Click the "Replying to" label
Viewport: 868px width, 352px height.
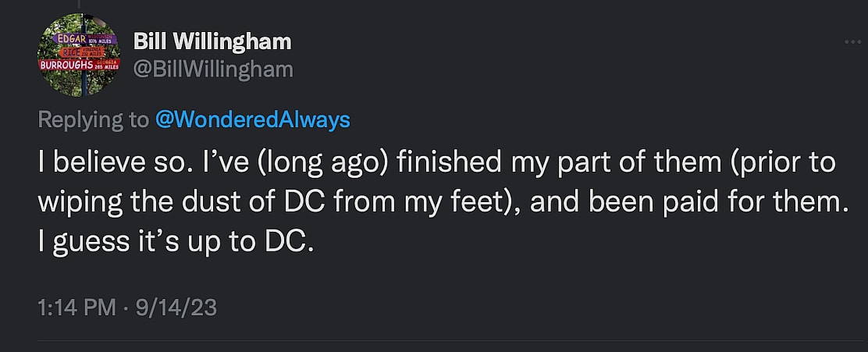(x=92, y=119)
